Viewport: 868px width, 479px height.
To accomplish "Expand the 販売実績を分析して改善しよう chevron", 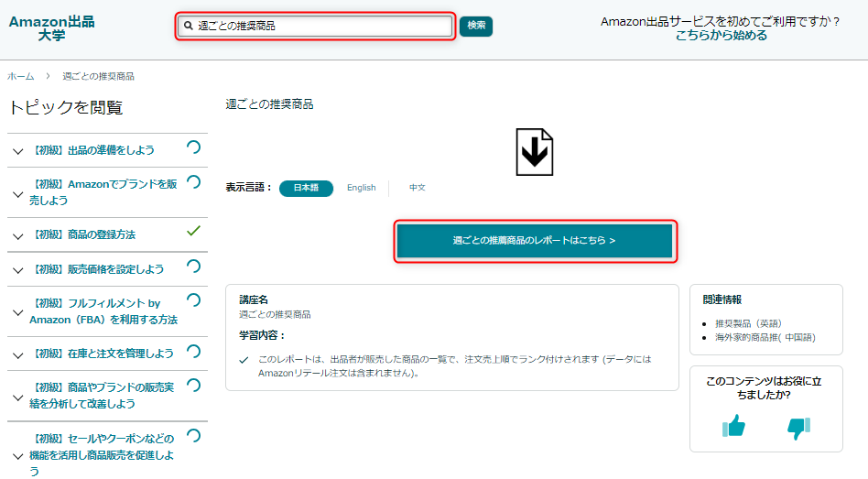I will pos(17,397).
